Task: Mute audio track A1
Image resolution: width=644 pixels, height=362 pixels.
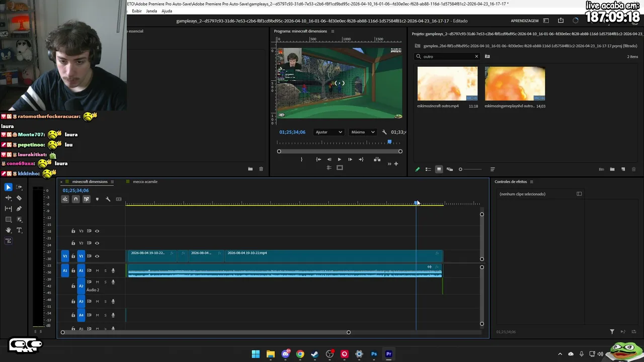Action: (x=97, y=270)
